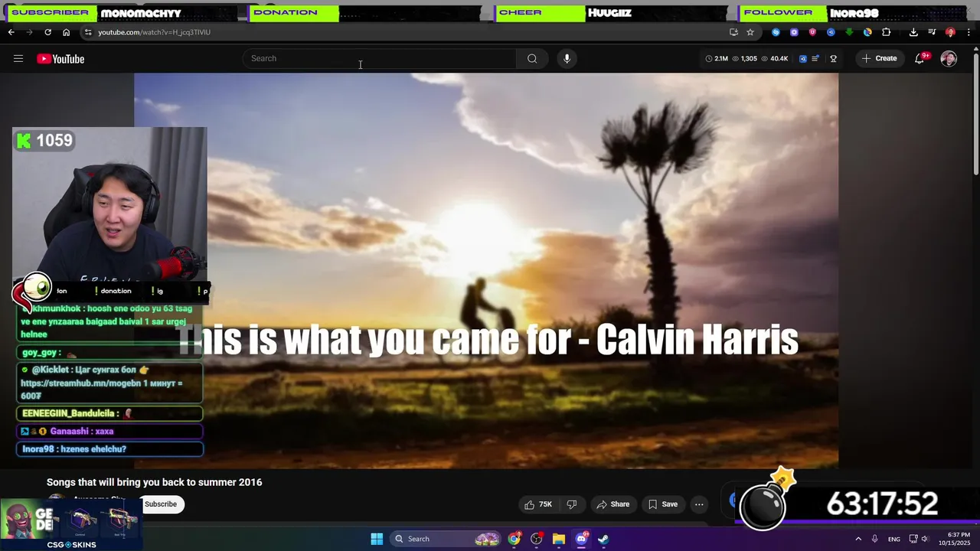Click the purple hexagon extension icon

(x=794, y=32)
